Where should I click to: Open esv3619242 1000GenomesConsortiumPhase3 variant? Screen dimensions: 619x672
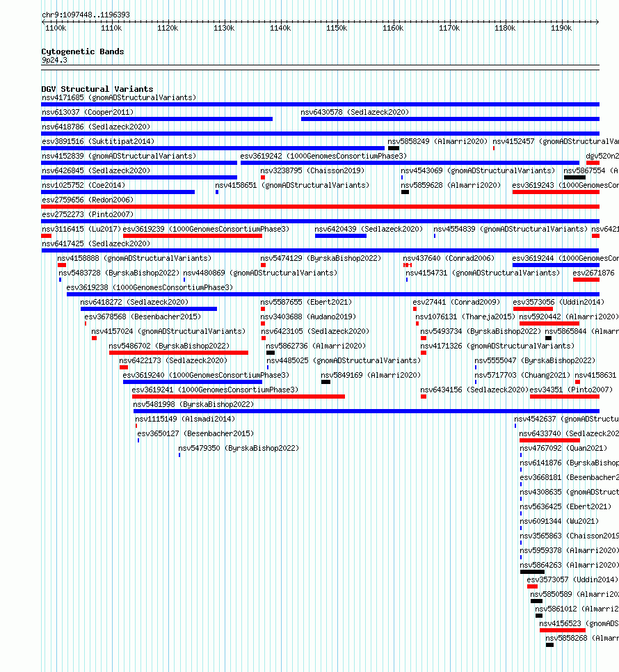click(x=323, y=156)
